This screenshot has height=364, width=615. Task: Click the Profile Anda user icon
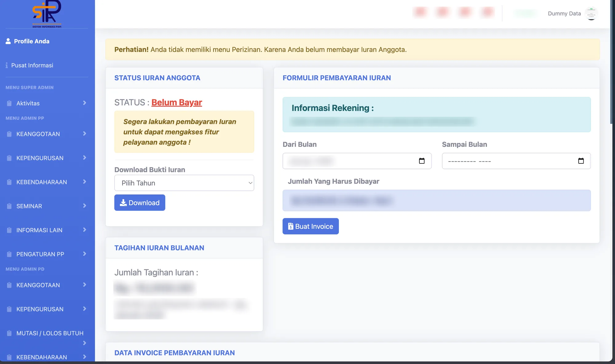point(8,41)
